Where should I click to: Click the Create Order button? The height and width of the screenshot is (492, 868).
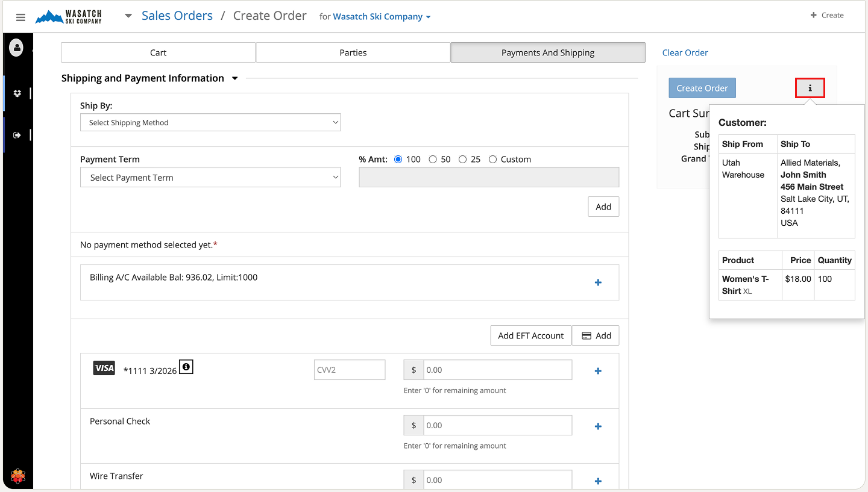[702, 89]
